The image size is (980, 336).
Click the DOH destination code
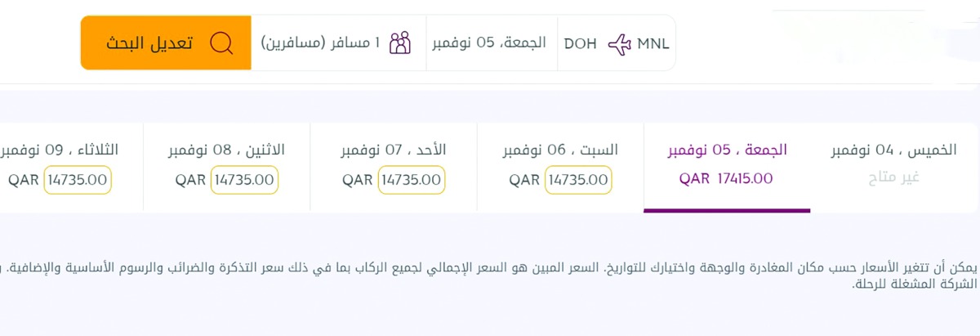581,44
